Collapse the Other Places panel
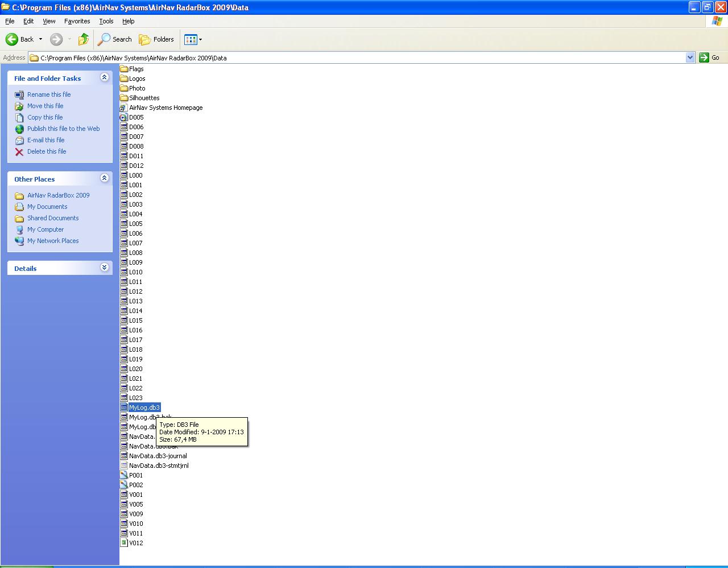728x568 pixels. click(x=104, y=178)
